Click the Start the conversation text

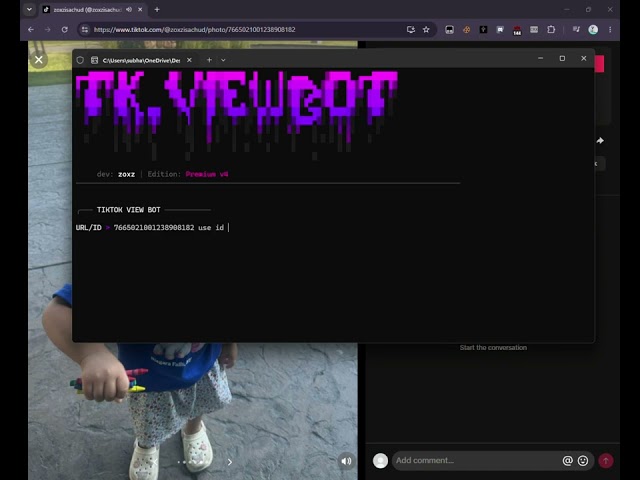coord(493,348)
